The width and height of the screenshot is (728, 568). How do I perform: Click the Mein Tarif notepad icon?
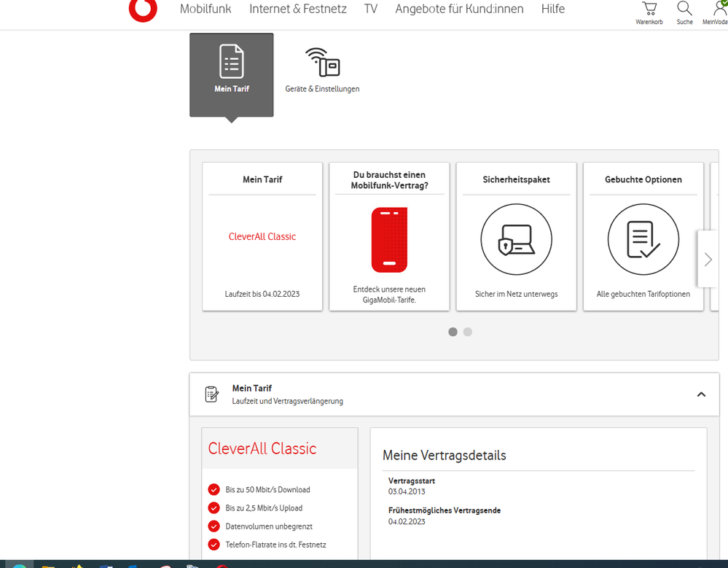coord(212,394)
